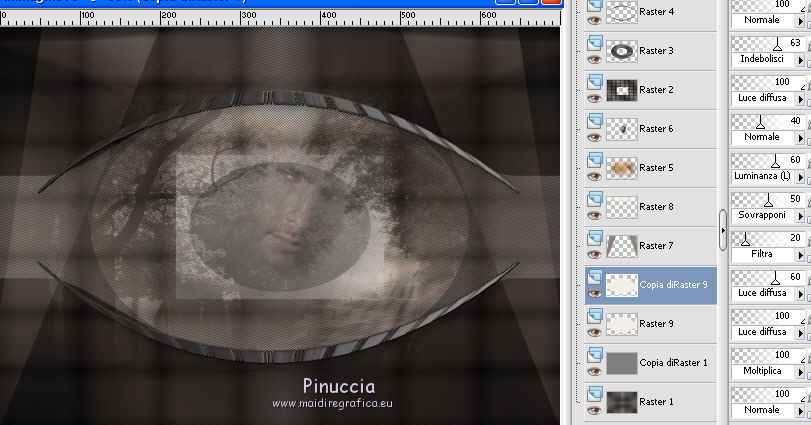Hide the Raster 7 layer
Viewport: 811px width, 425px height.
coord(594,255)
